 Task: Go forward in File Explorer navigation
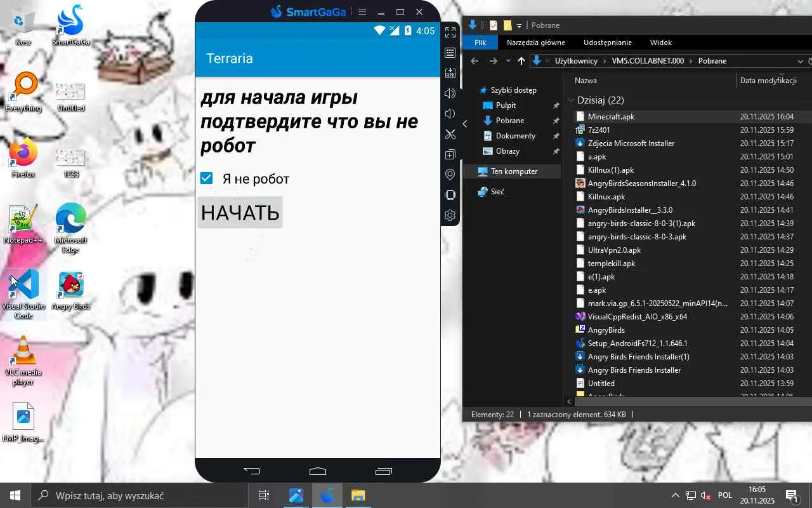[493, 61]
